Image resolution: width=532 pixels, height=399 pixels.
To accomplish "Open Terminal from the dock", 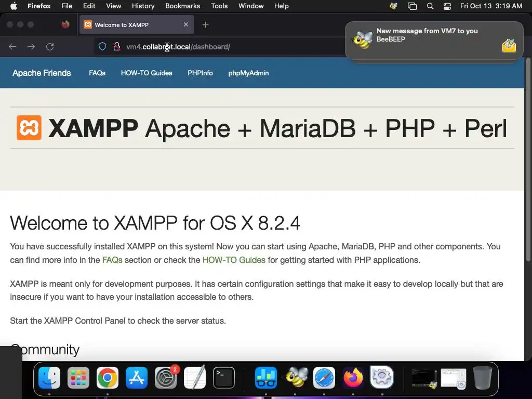I will (224, 377).
